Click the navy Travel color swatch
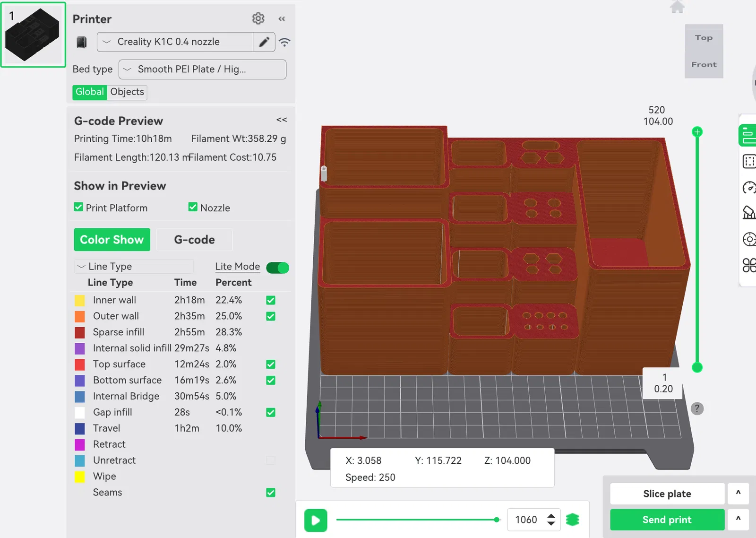 point(80,429)
